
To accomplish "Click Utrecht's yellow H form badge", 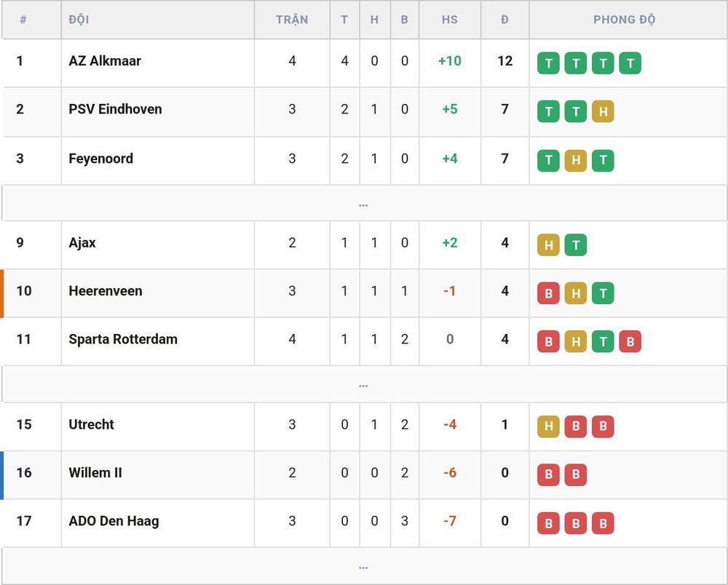I will point(548,426).
